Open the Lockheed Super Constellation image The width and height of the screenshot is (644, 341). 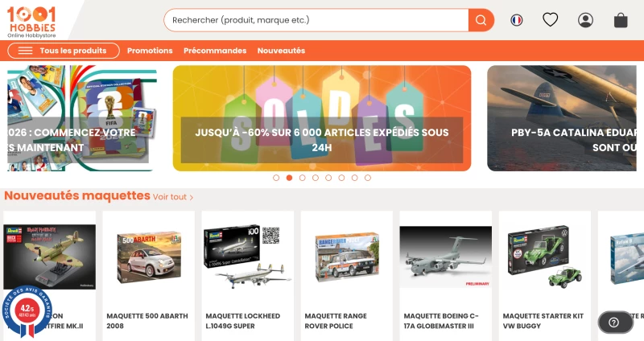(248, 257)
